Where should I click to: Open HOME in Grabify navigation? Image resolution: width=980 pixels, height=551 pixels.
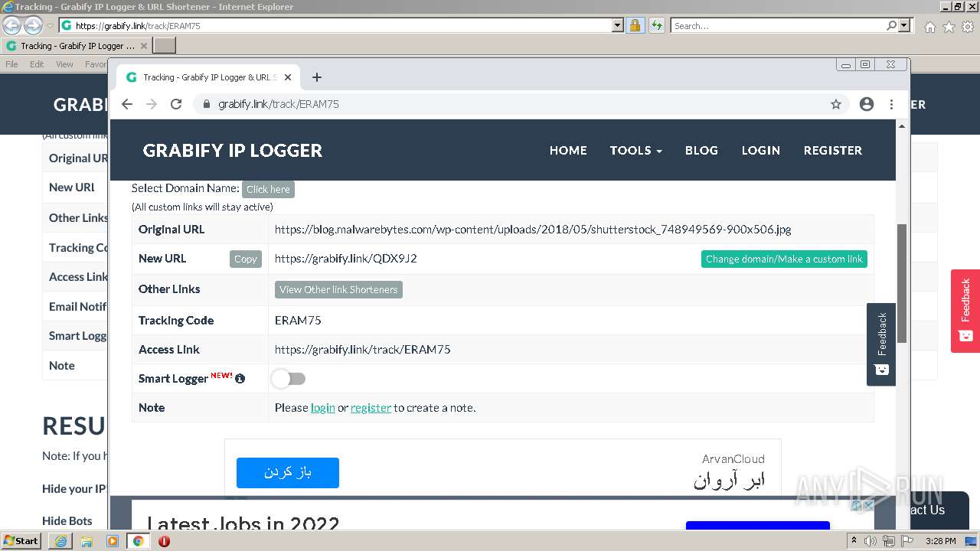pyautogui.click(x=568, y=150)
